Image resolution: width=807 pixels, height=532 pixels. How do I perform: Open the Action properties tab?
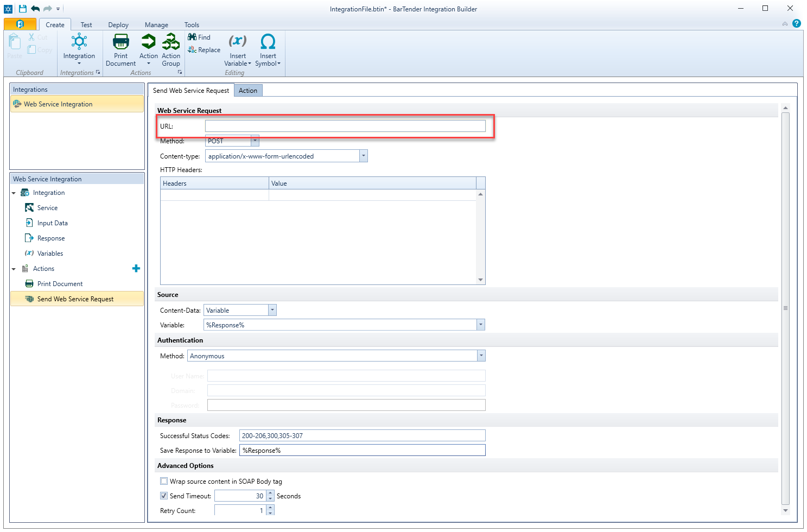(248, 91)
